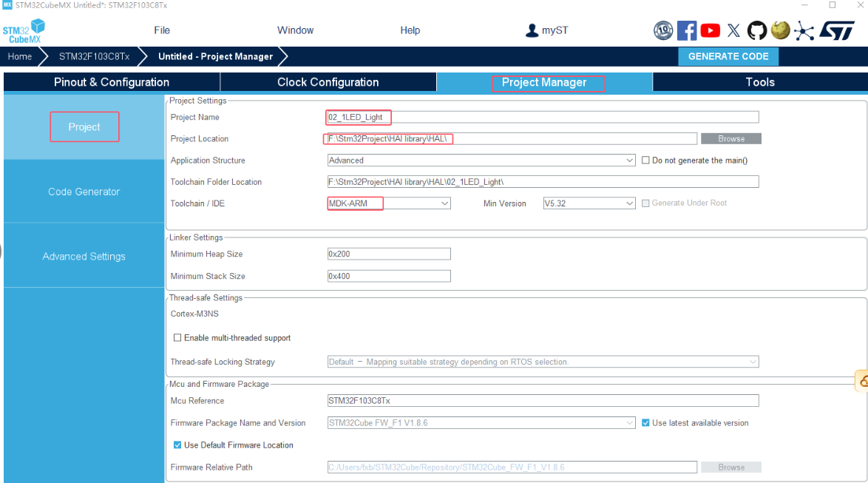Click the Mcu Reference field
This screenshot has height=483, width=868.
(x=543, y=400)
